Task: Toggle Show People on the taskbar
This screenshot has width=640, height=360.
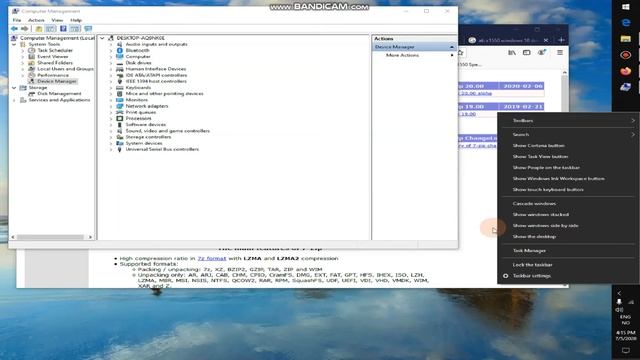Action: (x=568, y=167)
